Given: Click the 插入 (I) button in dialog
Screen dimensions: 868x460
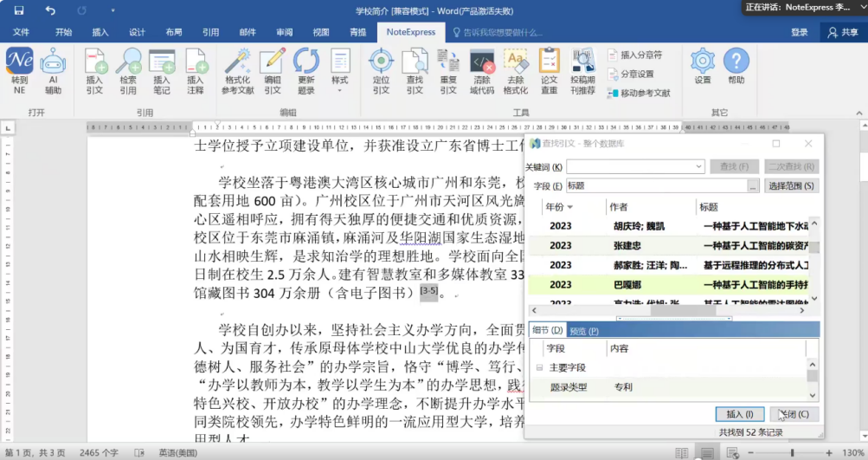Looking at the screenshot, I should click(740, 414).
